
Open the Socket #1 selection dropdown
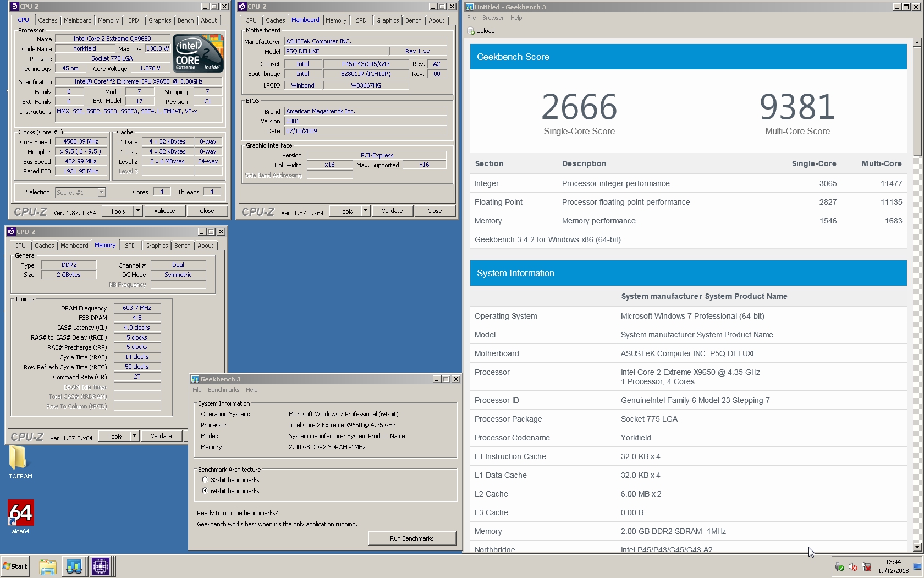click(101, 192)
